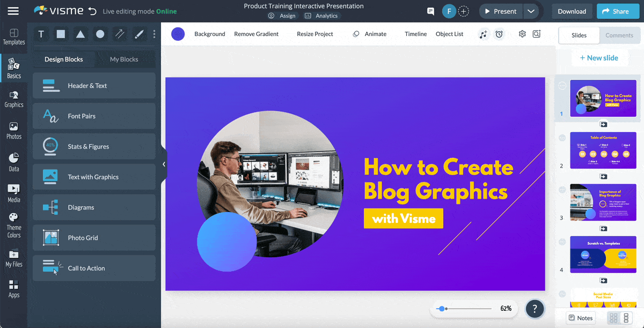Screen dimensions: 644x328
Task: Open the comments icon in the header
Action: click(430, 11)
